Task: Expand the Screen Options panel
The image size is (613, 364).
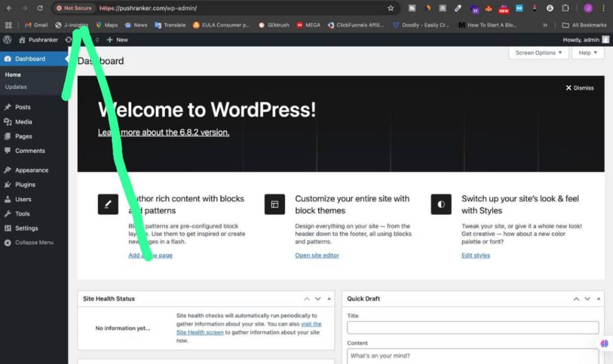Action: point(538,53)
